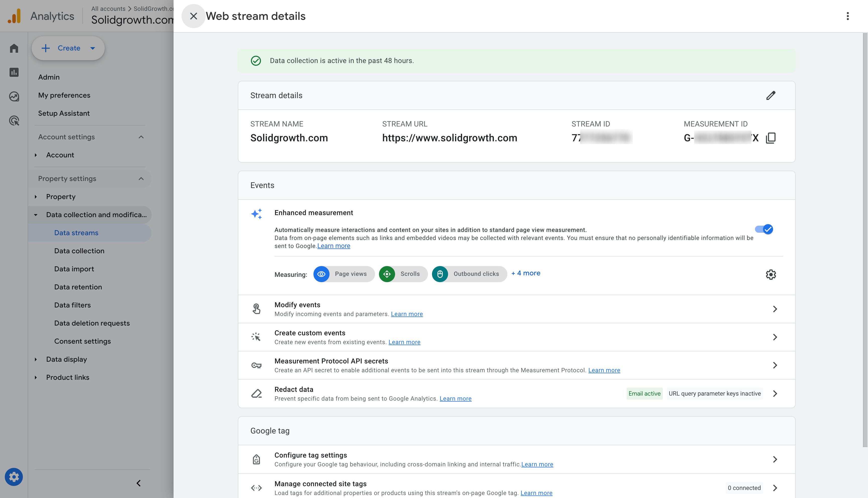Select Data retention in the menu
The height and width of the screenshot is (498, 868).
(78, 287)
